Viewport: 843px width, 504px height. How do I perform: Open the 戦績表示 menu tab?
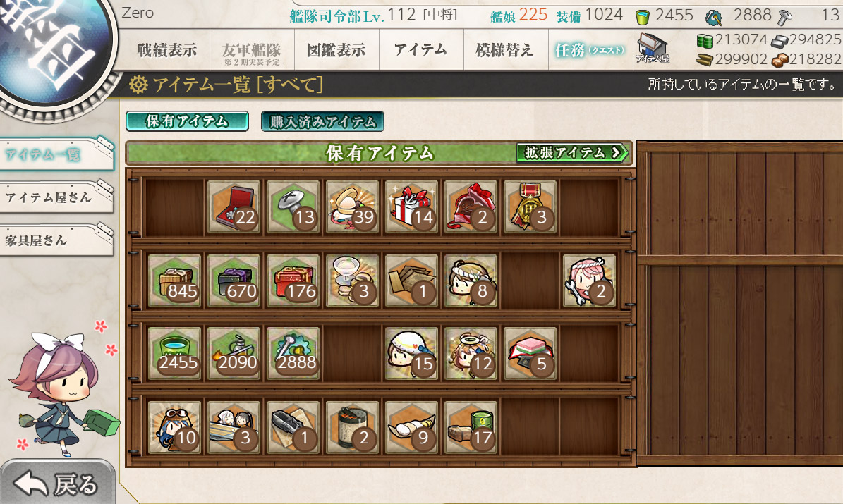[166, 50]
